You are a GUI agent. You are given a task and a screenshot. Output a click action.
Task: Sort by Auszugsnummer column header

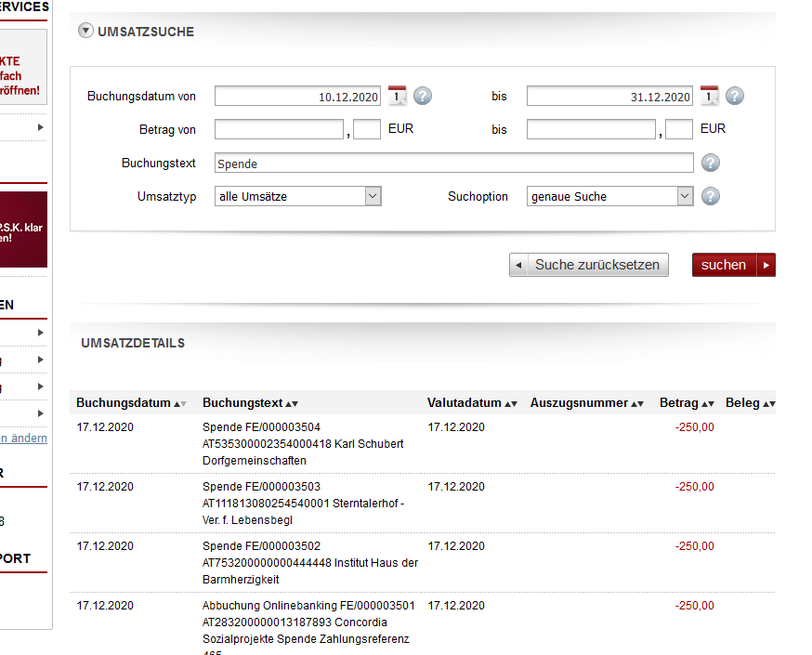[586, 403]
